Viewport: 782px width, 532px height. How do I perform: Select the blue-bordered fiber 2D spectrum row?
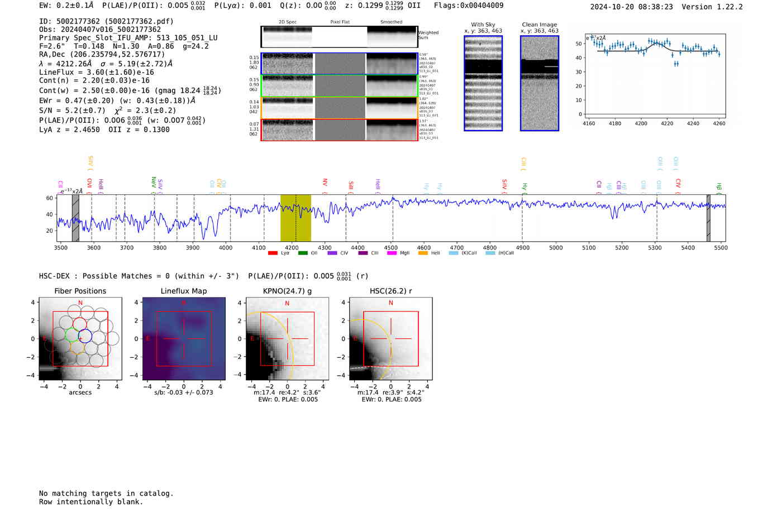339,64
